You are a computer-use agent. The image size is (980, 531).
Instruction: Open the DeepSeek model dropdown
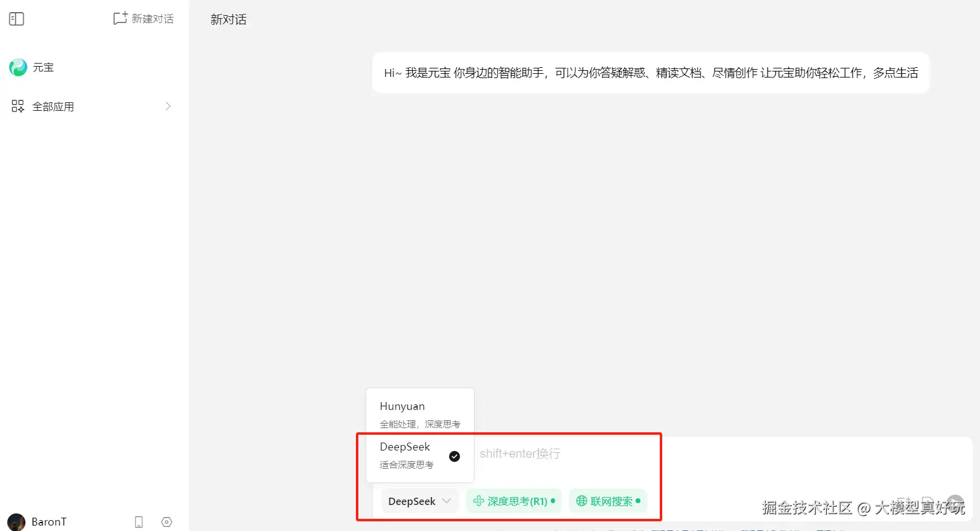click(419, 501)
